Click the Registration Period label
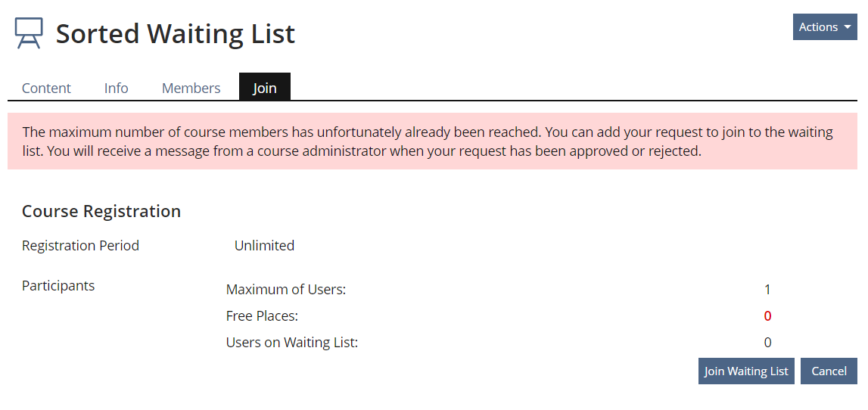Screen dimensions: 868x410 (x=80, y=246)
